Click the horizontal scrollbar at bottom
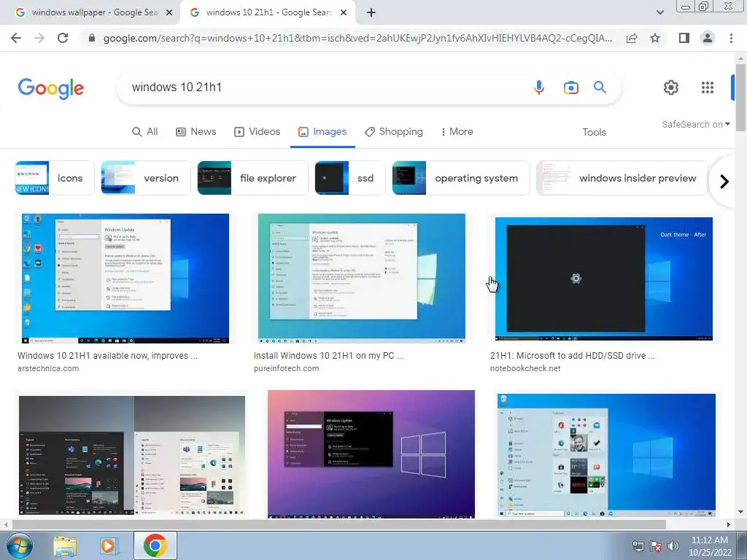747x560 pixels. (338, 525)
